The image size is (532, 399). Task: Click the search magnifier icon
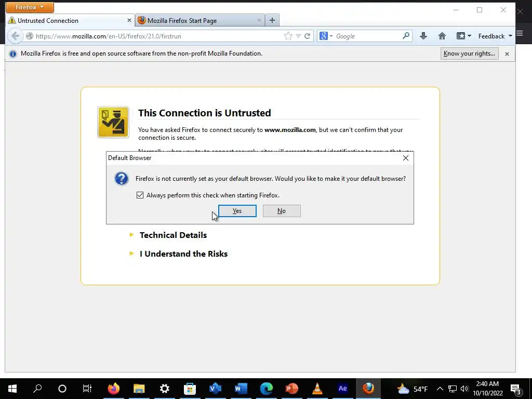coord(406,36)
